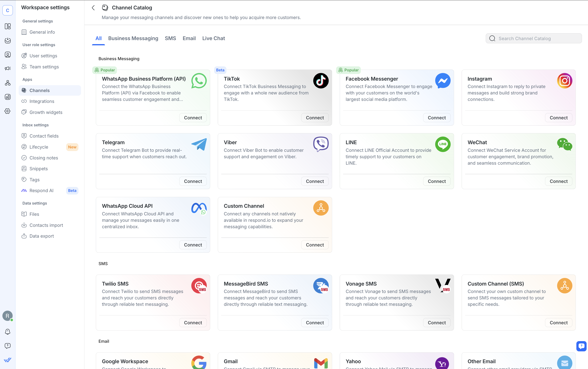Go back using the left chevron arrow

(93, 8)
